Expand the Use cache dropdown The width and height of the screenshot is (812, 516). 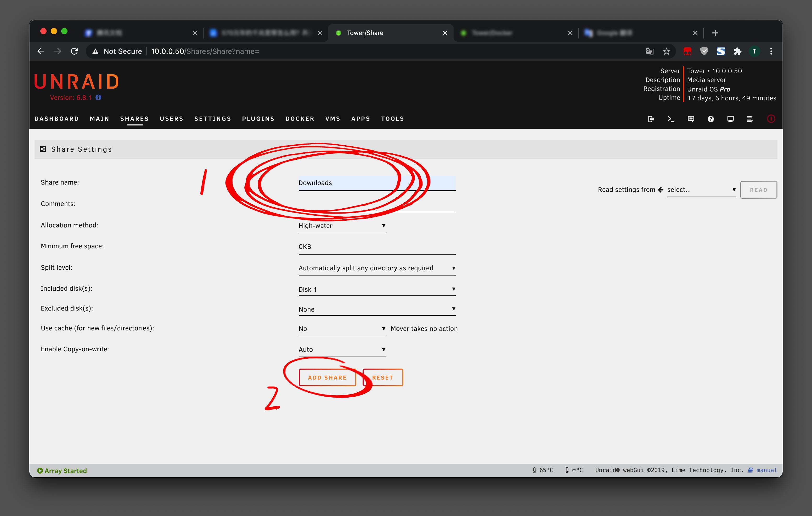[341, 329]
